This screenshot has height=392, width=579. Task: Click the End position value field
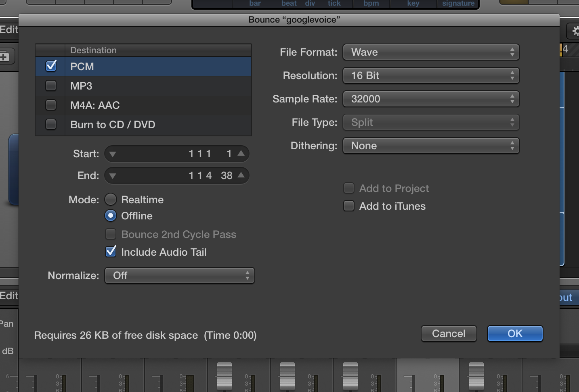coord(177,175)
